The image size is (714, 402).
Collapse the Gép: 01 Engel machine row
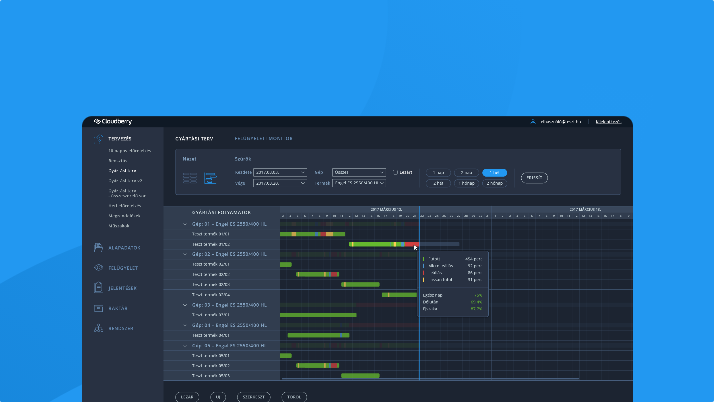[x=185, y=225]
